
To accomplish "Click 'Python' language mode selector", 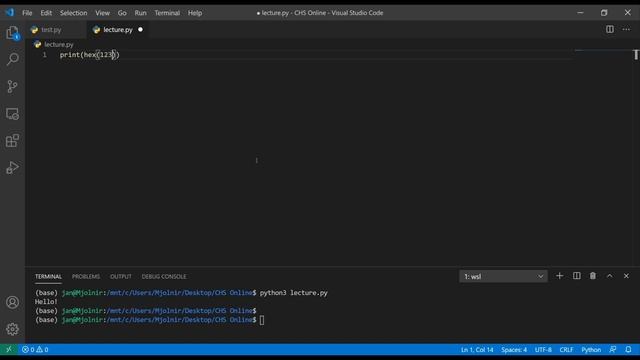I will [591, 349].
